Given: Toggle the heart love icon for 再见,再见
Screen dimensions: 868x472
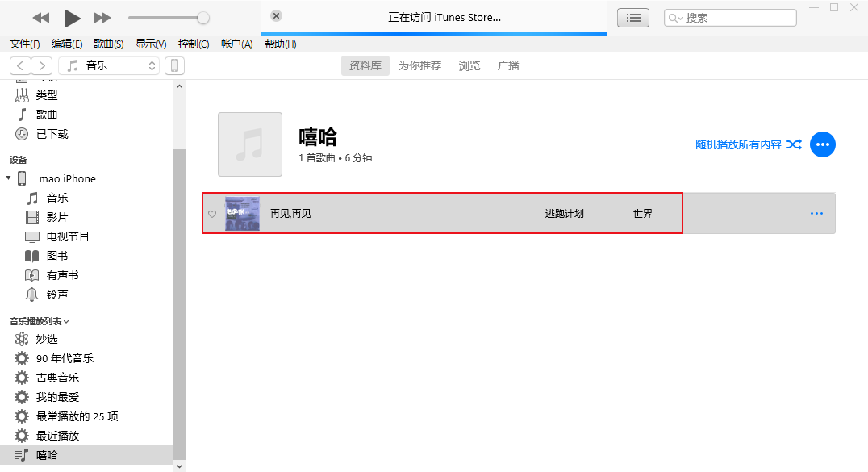Looking at the screenshot, I should [x=212, y=214].
